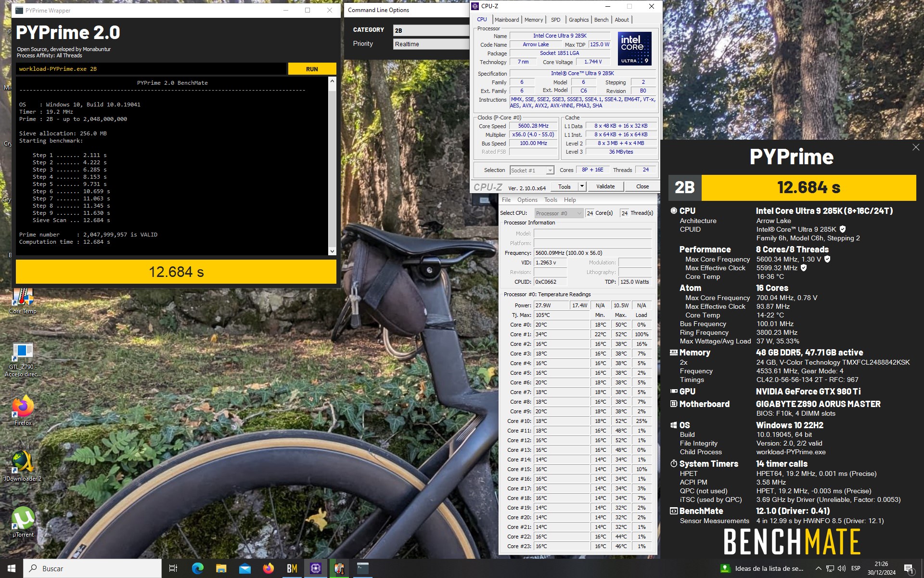Screen dimensions: 924x578
Task: Click the BENCHMATE logo
Action: (x=792, y=542)
